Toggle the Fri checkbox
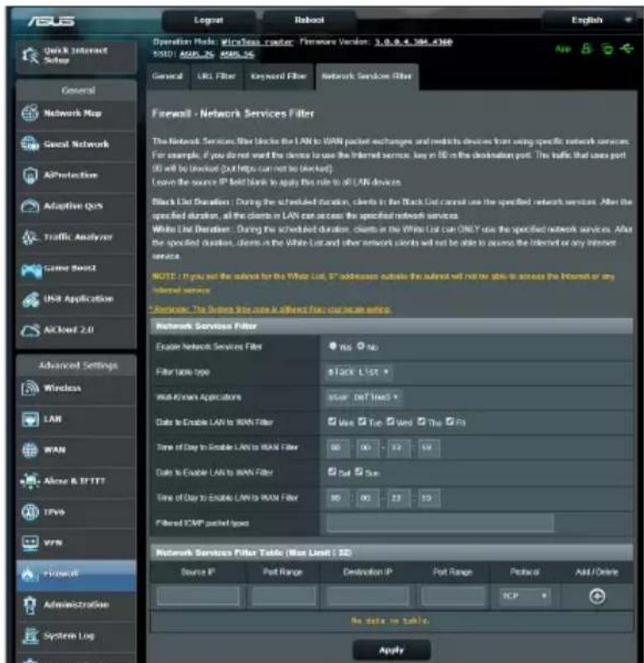This screenshot has width=644, height=663. tap(450, 421)
